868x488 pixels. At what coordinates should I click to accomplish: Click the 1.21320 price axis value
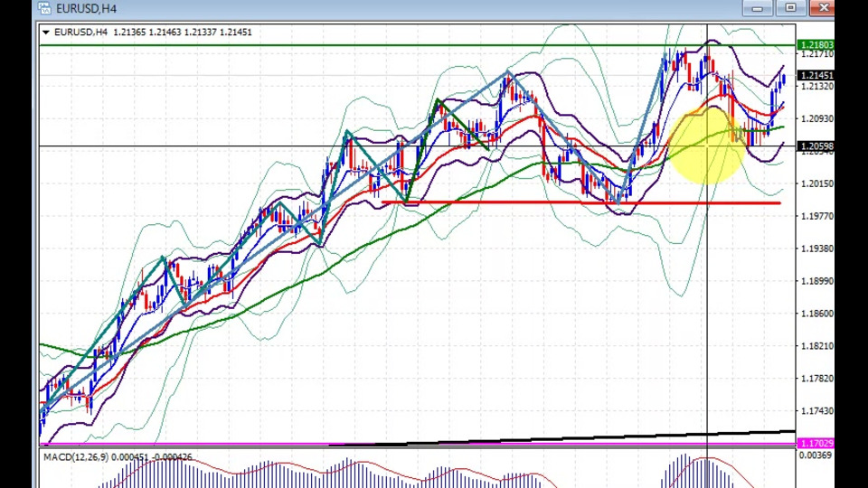817,87
